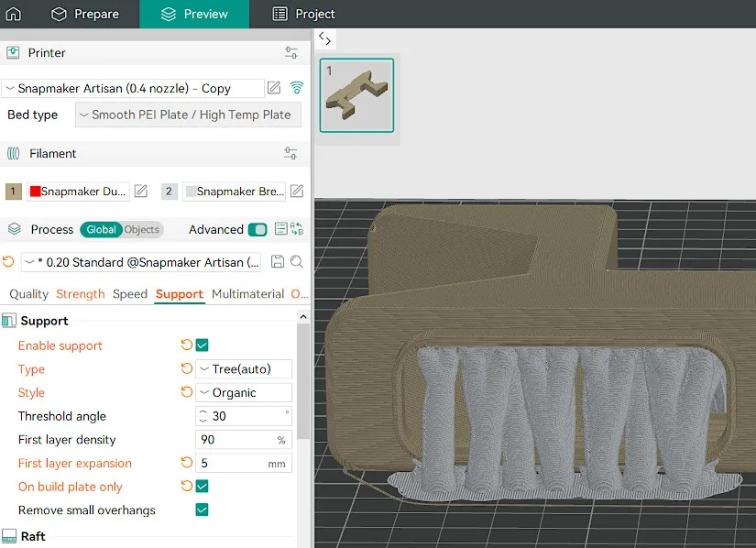Open filament settings sliders icon
756x548 pixels.
pos(290,153)
